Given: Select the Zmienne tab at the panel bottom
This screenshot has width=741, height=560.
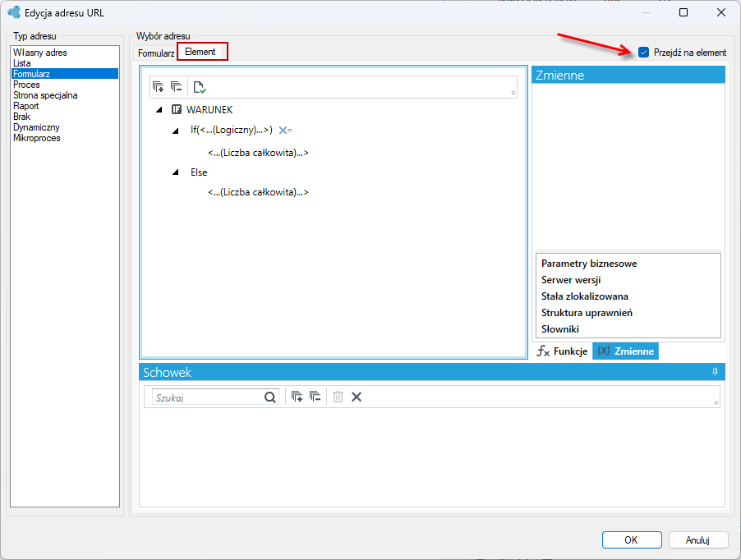Looking at the screenshot, I should [625, 351].
